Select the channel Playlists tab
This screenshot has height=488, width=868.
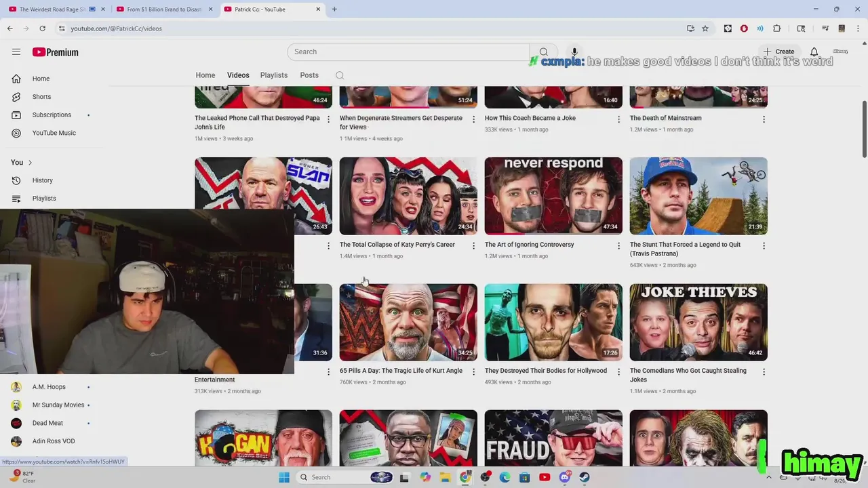tap(274, 75)
